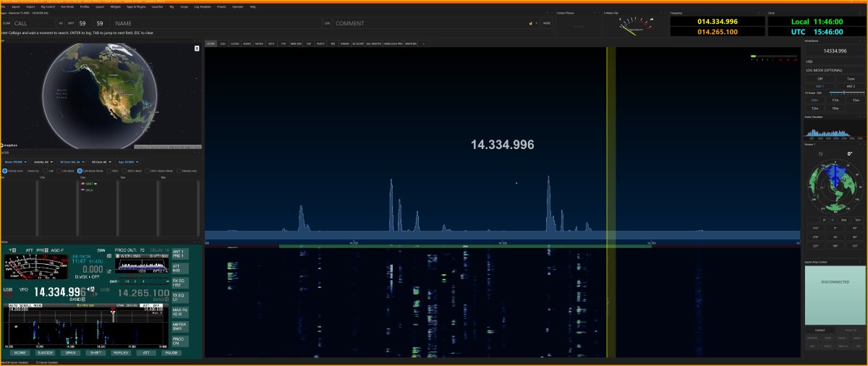Click the CLEAR button beside CALL

(7, 23)
